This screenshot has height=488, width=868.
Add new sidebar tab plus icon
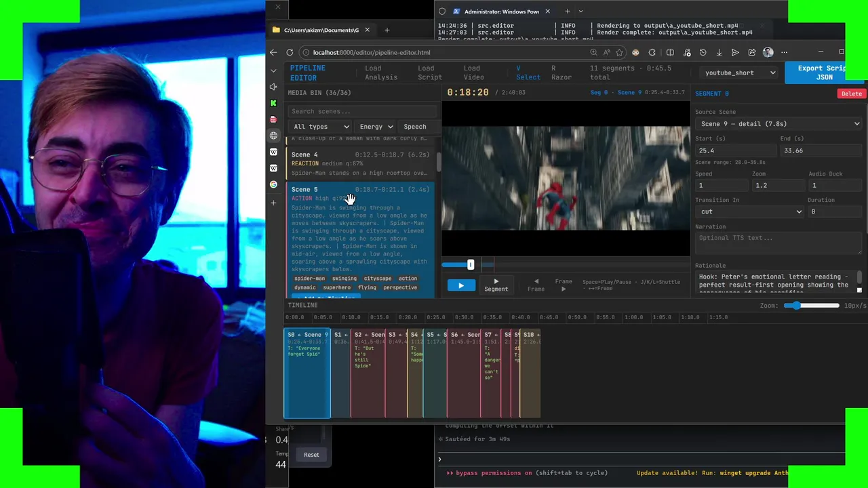(273, 203)
